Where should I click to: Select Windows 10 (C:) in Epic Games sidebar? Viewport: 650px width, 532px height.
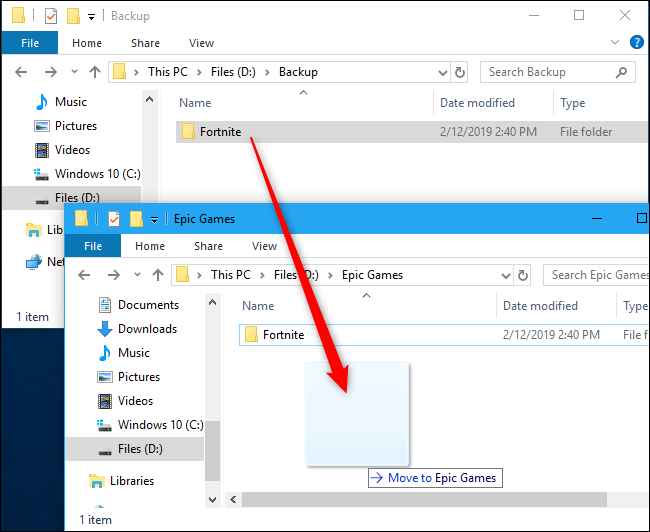coord(160,425)
